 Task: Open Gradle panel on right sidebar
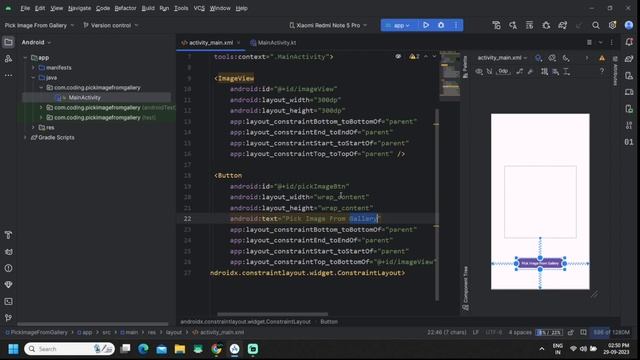tap(629, 59)
